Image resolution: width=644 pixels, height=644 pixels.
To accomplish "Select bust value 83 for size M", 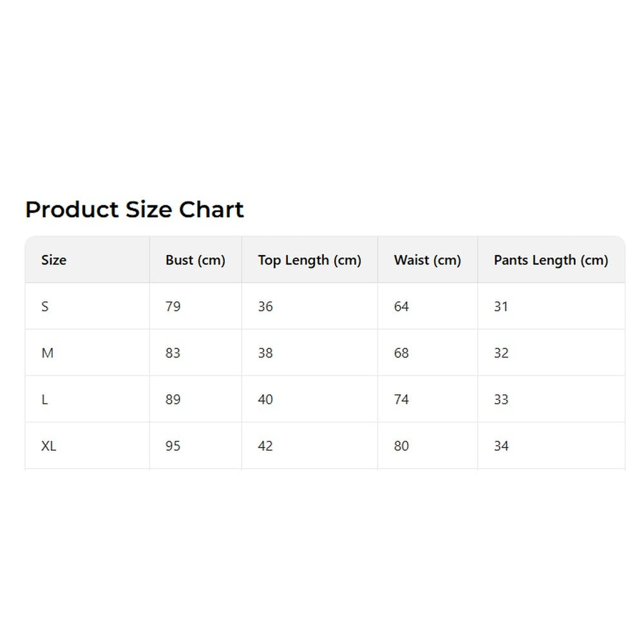I will tap(173, 353).
